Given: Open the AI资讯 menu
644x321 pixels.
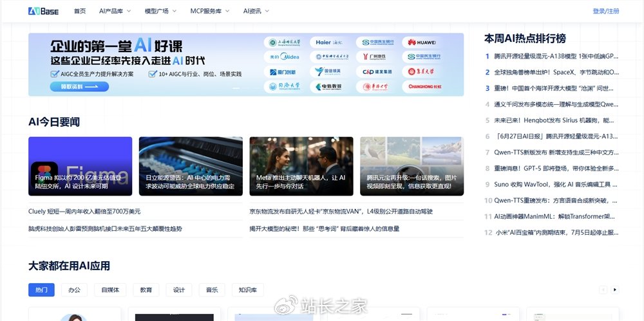Looking at the screenshot, I should point(252,11).
